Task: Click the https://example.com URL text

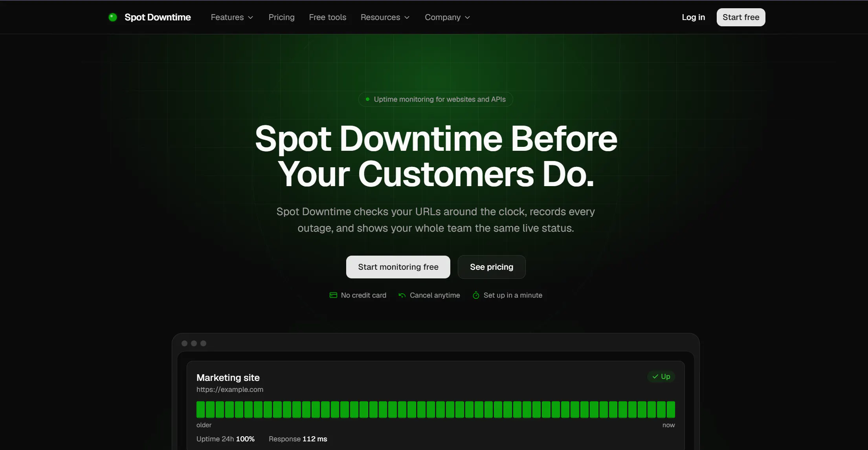Action: 230,390
